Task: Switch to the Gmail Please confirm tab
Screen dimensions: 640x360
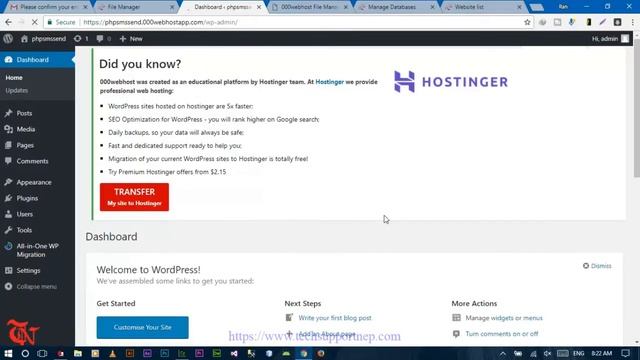Action: [48, 7]
